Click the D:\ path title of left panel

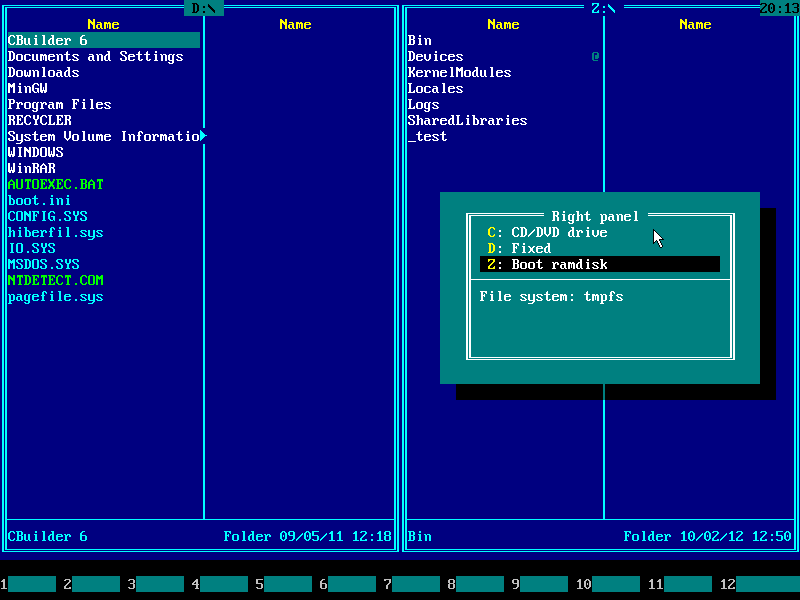[204, 8]
